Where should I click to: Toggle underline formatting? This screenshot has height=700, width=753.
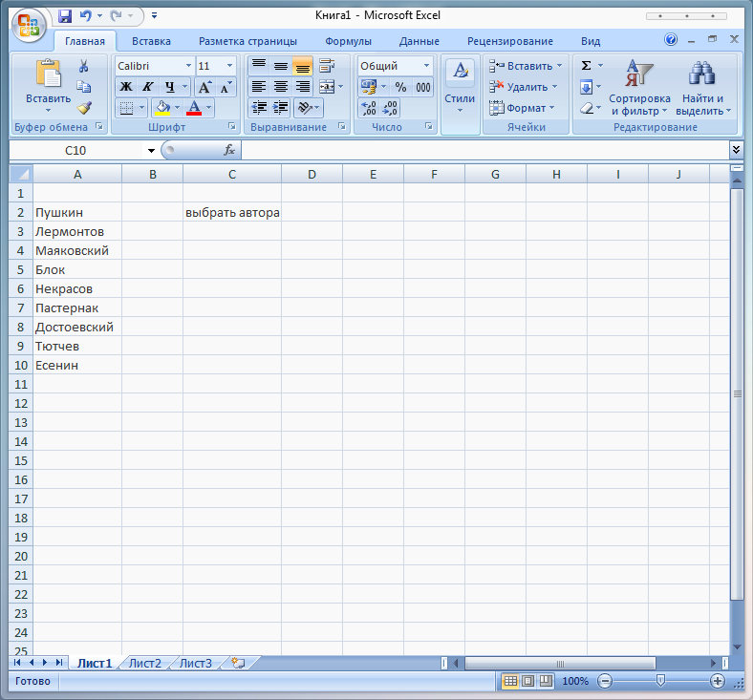click(169, 87)
